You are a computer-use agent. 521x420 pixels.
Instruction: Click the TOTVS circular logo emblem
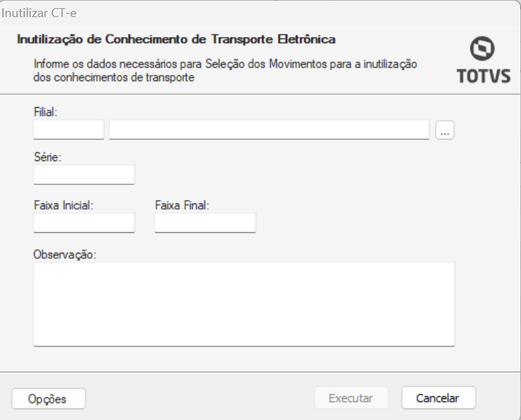pyautogui.click(x=483, y=49)
